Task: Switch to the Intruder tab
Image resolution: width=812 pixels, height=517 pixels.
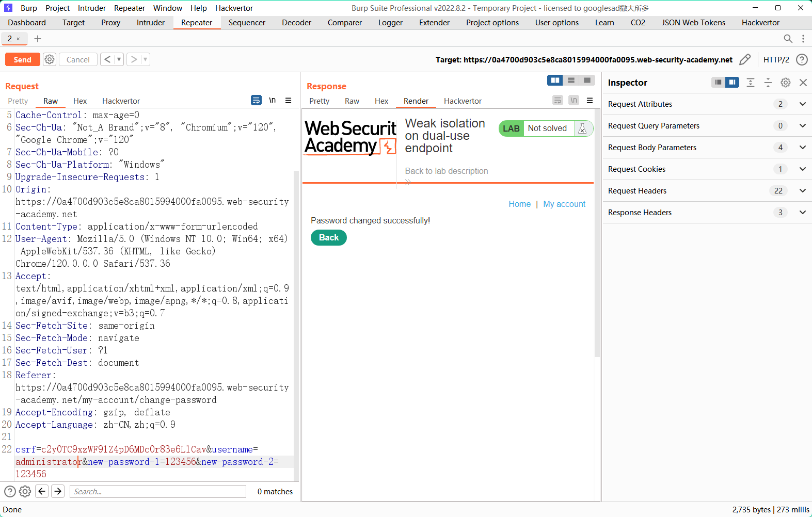Action: [151, 23]
